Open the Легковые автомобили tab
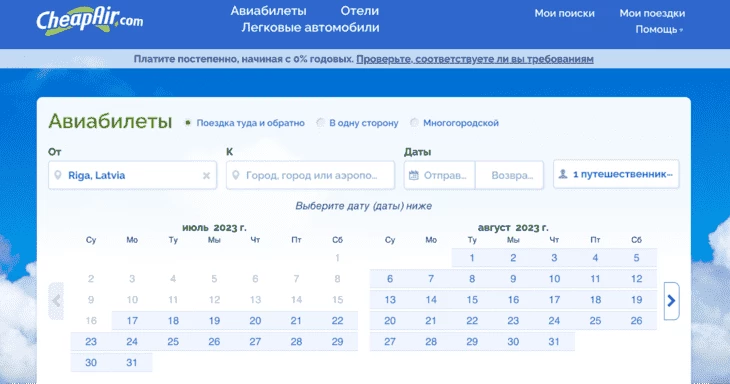This screenshot has height=384, width=730. 310,27
